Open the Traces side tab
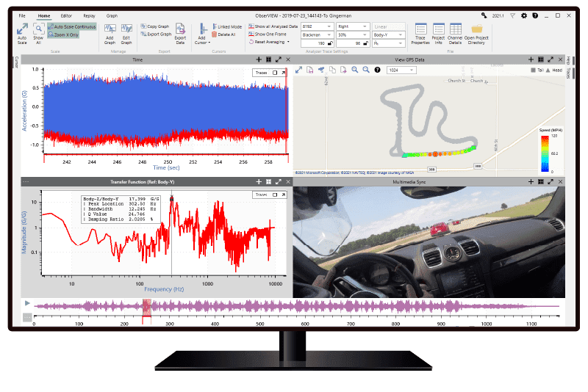Image resolution: width=588 pixels, height=392 pixels. [x=568, y=73]
